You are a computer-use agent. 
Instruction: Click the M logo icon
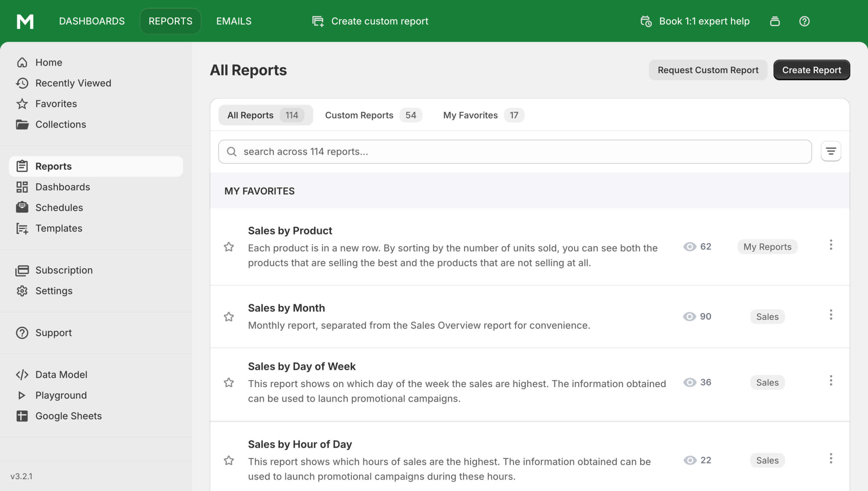click(x=25, y=21)
